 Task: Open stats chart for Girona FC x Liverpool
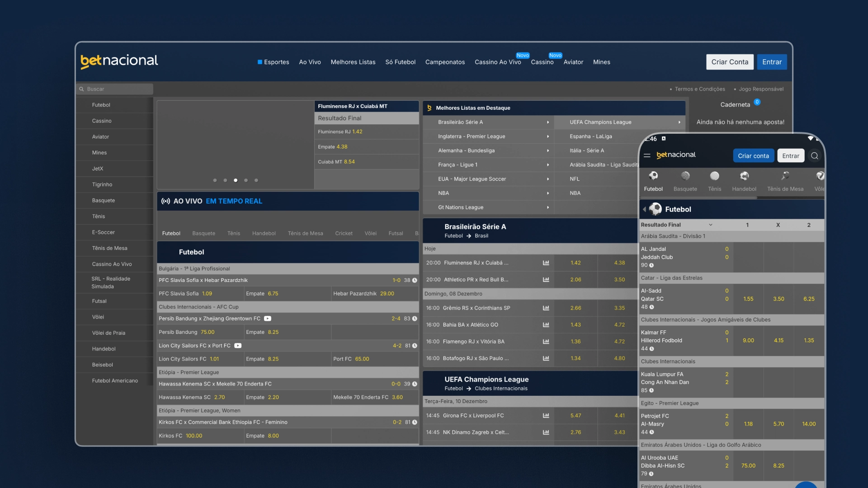[546, 416]
